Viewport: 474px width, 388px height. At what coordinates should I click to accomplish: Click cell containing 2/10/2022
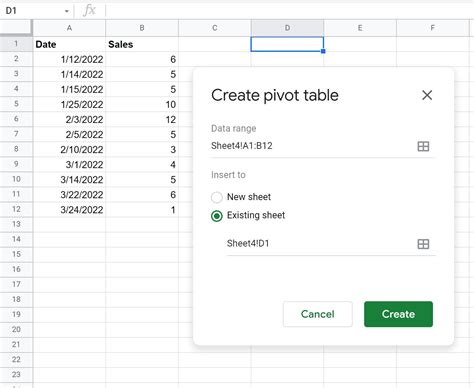(69, 149)
